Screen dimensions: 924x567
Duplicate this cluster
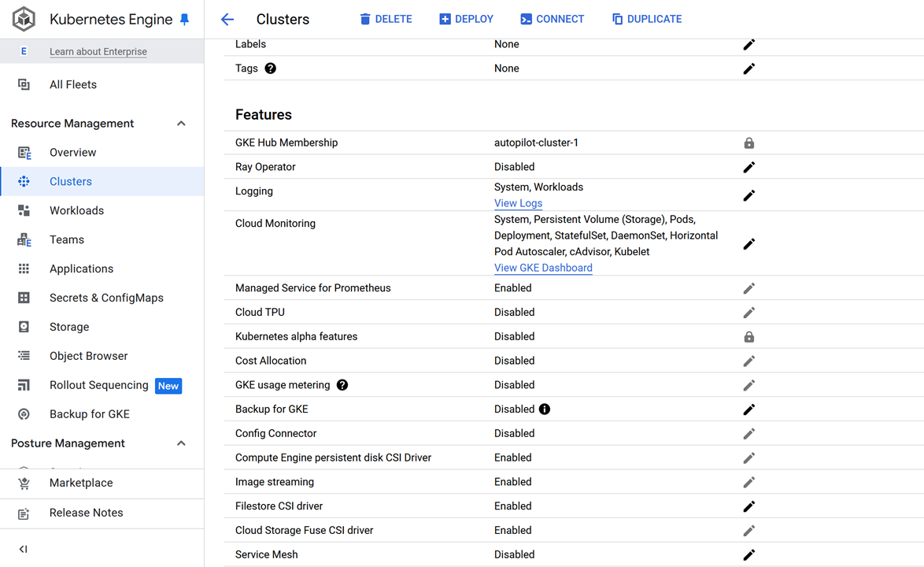pos(647,20)
